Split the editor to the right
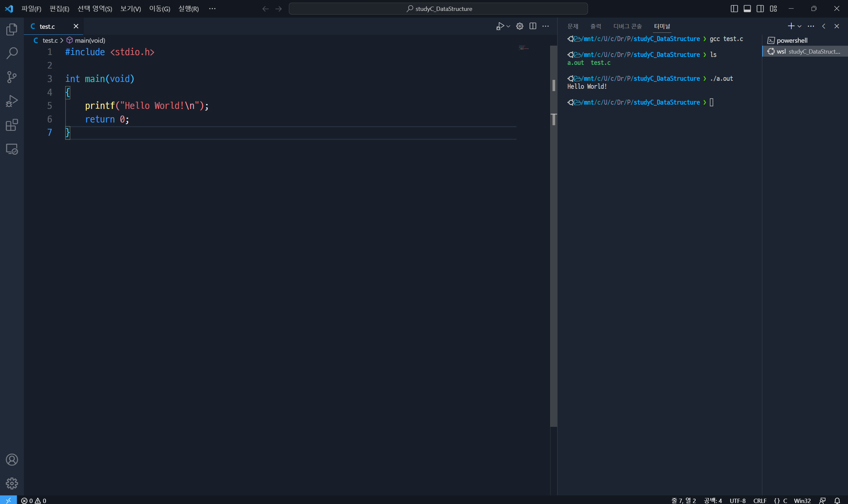The image size is (848, 504). tap(533, 26)
